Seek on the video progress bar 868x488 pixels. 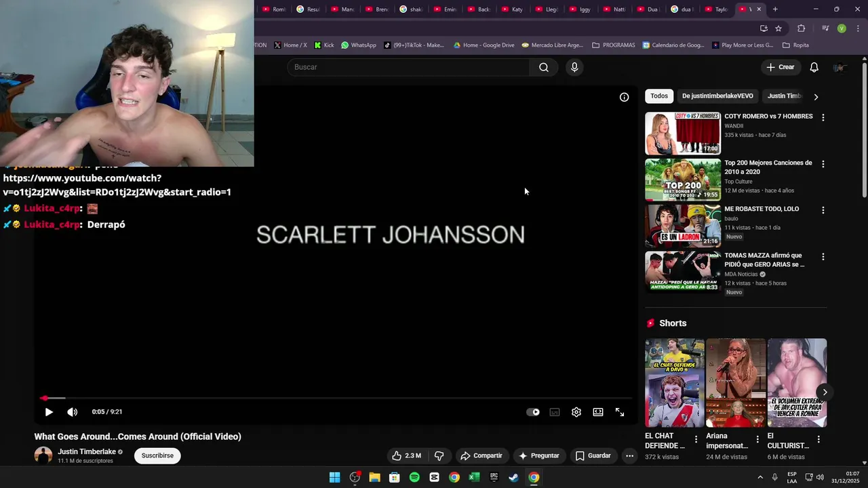point(336,398)
